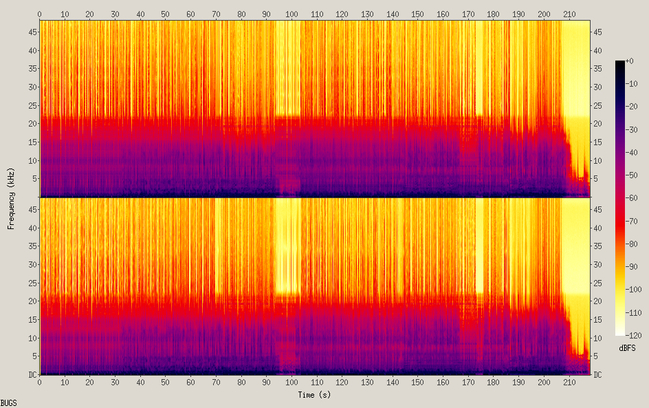Click the -120 value on color scale
This screenshot has height=408, width=649.
(634, 336)
